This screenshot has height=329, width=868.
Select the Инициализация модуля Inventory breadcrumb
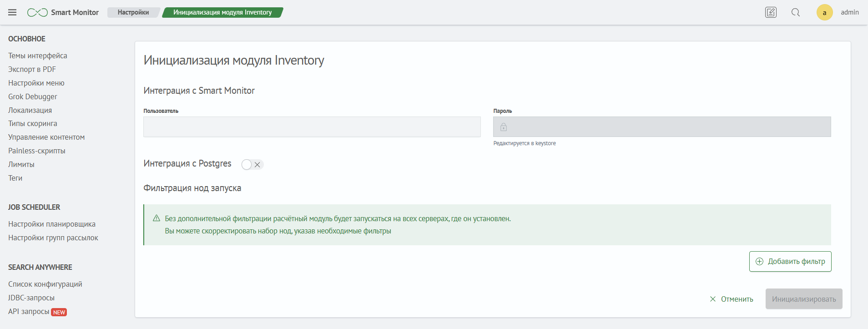pos(222,12)
